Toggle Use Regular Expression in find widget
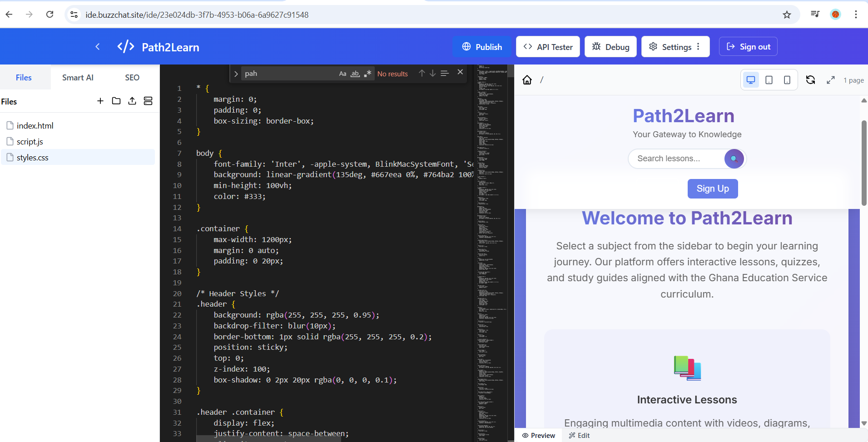The height and width of the screenshot is (442, 868). click(x=367, y=74)
